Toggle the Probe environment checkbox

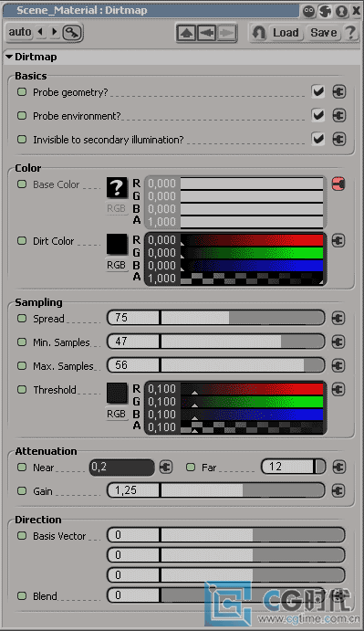318,115
